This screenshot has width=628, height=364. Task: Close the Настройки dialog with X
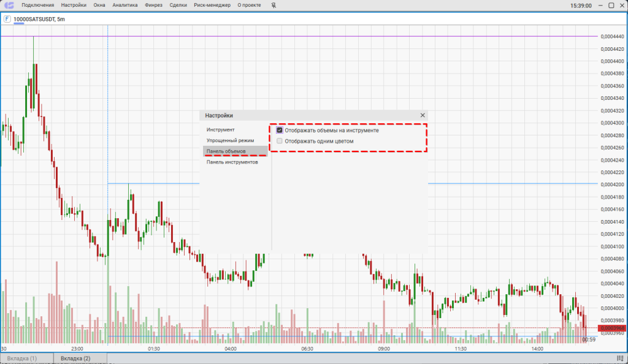click(x=423, y=115)
